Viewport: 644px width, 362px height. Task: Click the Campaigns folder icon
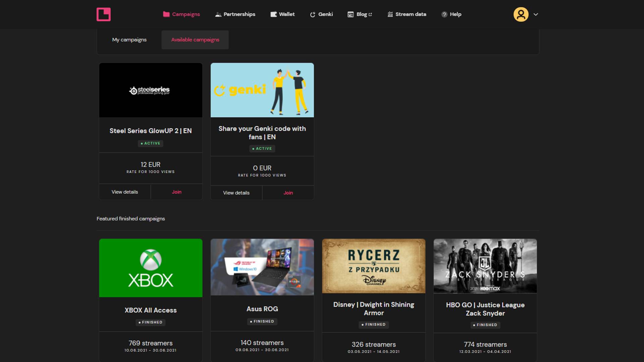166,14
